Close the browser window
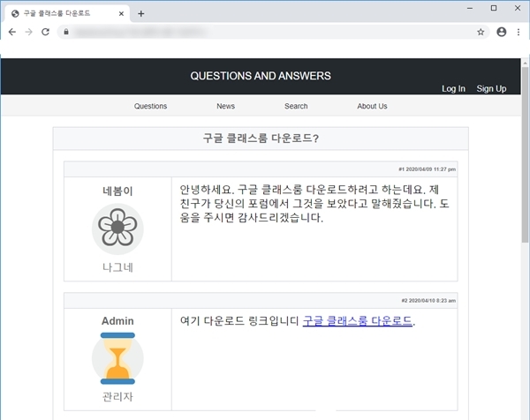The height and width of the screenshot is (420, 530). tap(518, 8)
